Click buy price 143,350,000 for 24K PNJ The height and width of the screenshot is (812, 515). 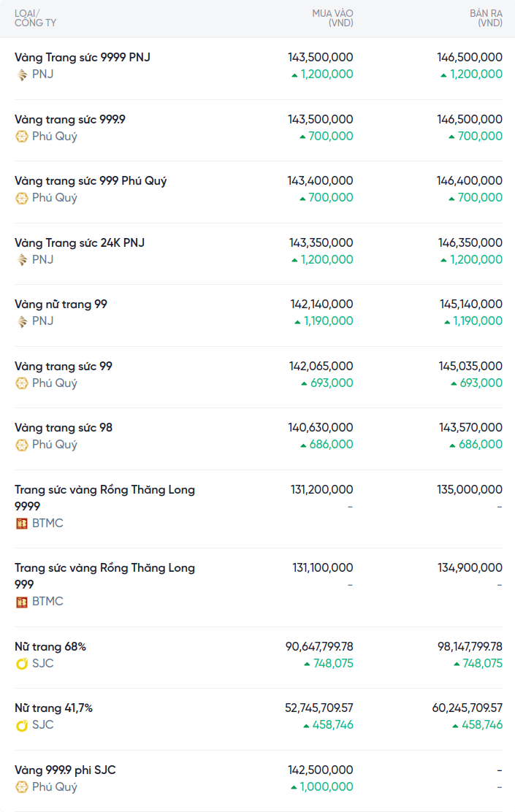[x=320, y=242]
